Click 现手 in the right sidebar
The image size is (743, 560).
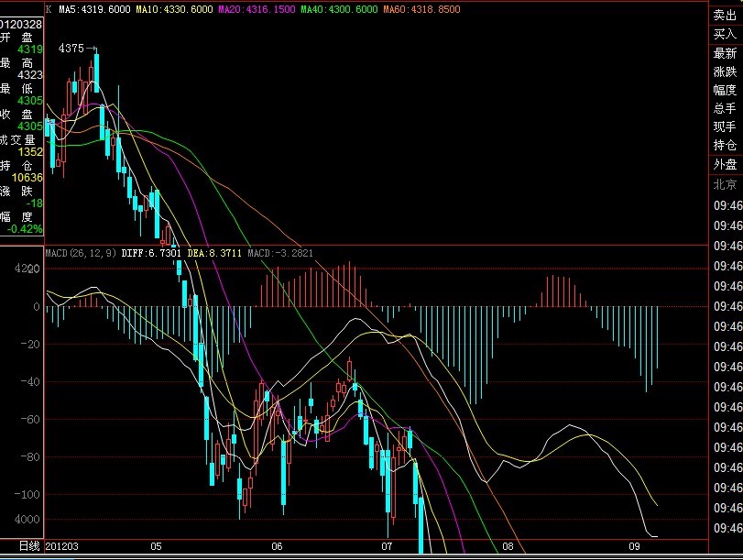pos(725,126)
